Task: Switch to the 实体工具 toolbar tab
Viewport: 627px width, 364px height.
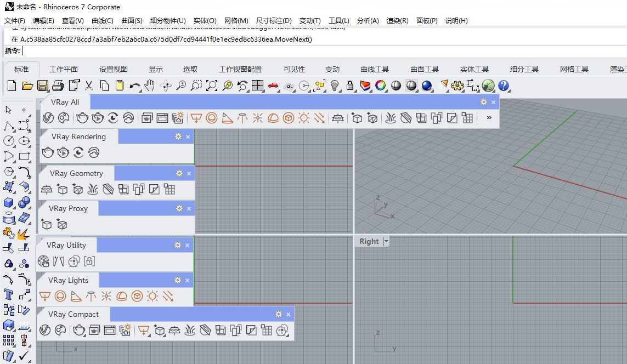Action: [475, 69]
